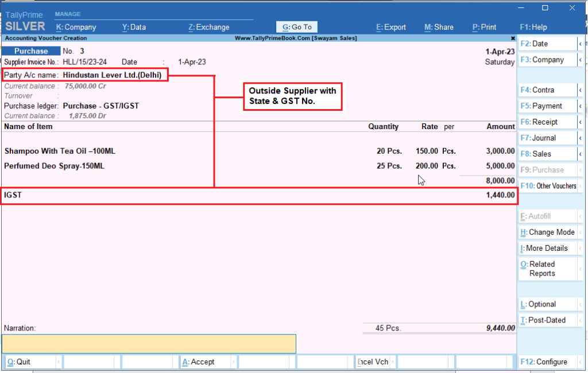Switch to the F4: Contra voucher

click(x=547, y=90)
